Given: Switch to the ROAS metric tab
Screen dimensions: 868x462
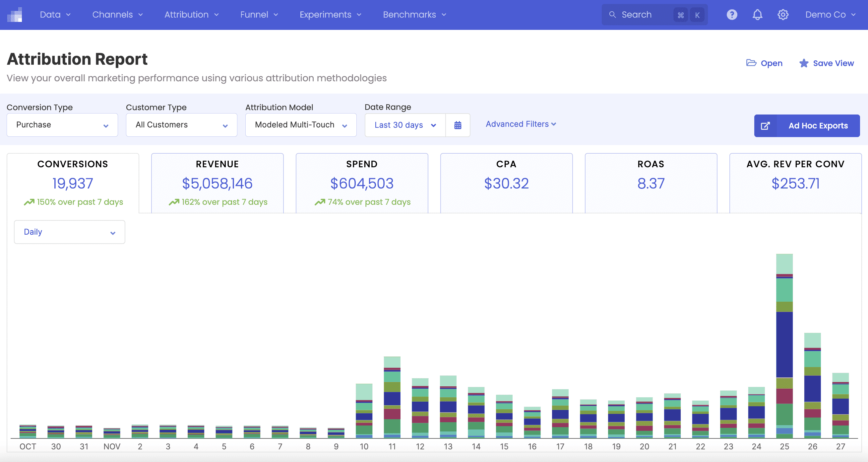Looking at the screenshot, I should (x=651, y=183).
